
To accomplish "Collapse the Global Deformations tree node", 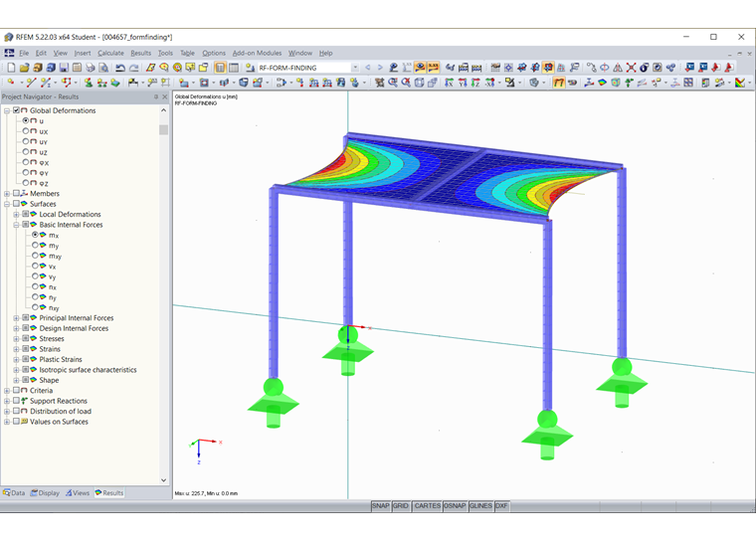I will click(7, 111).
